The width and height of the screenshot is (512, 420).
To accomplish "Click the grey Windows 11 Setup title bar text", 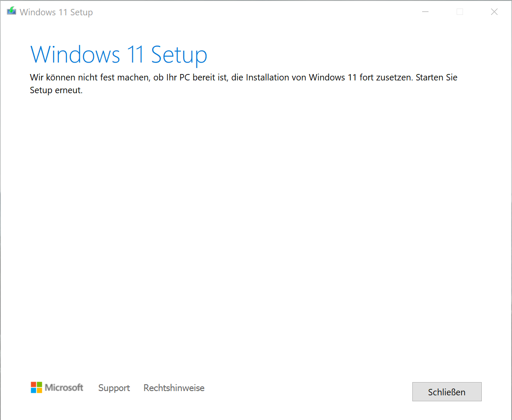I will pyautogui.click(x=56, y=12).
